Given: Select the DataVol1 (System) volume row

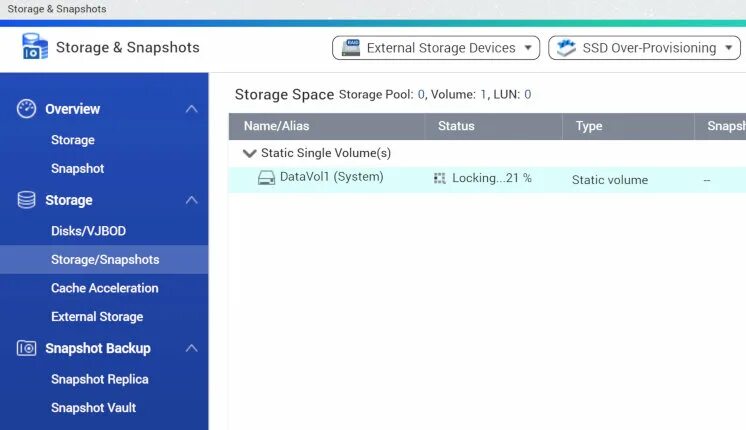Looking at the screenshot, I should coord(331,178).
